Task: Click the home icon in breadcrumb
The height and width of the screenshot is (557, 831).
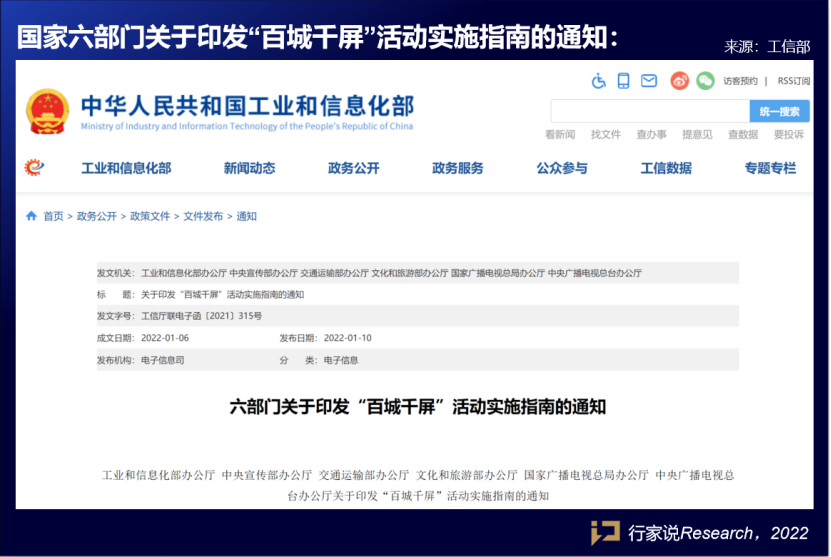Action: pos(31,216)
